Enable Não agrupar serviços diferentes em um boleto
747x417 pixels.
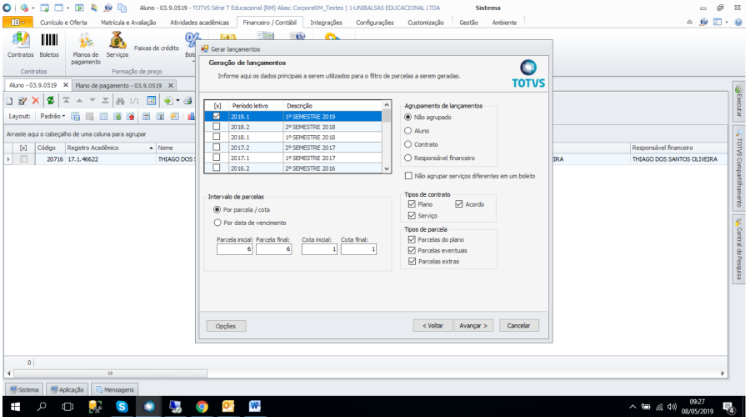(x=408, y=174)
